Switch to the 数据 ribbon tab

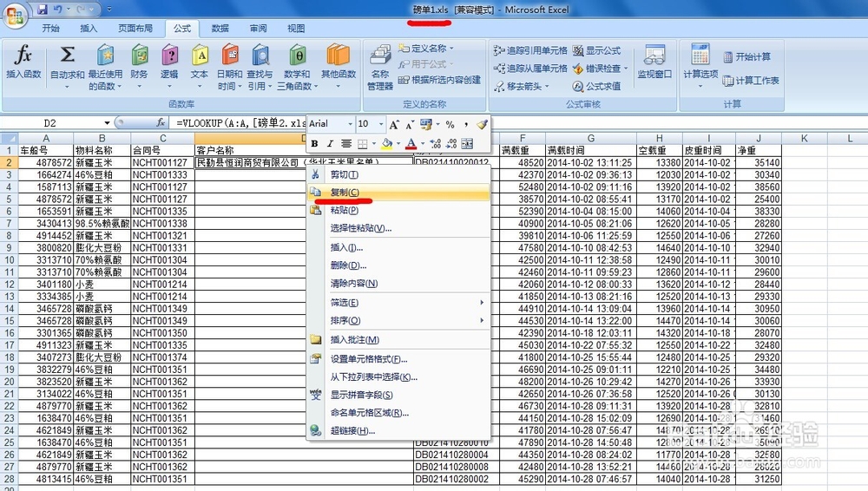[220, 29]
